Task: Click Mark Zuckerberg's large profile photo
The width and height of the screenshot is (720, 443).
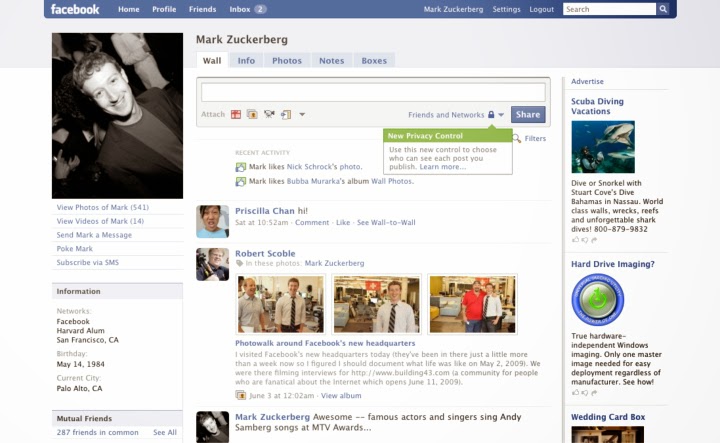Action: [118, 116]
